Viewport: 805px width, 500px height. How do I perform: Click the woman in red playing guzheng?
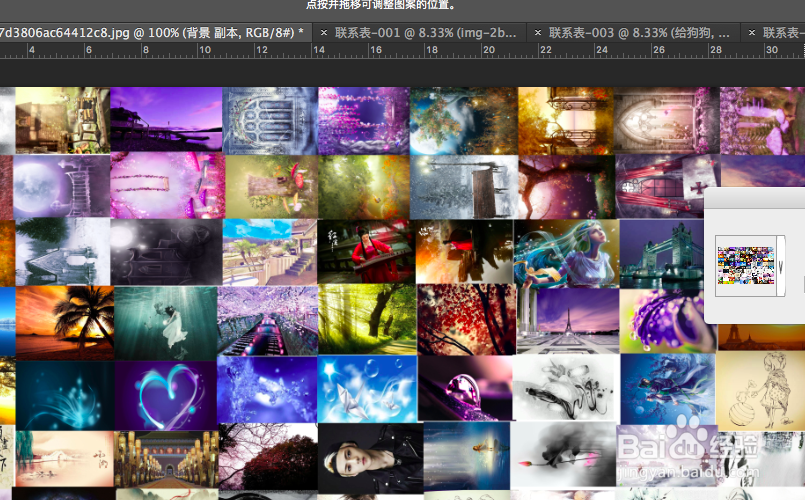366,252
